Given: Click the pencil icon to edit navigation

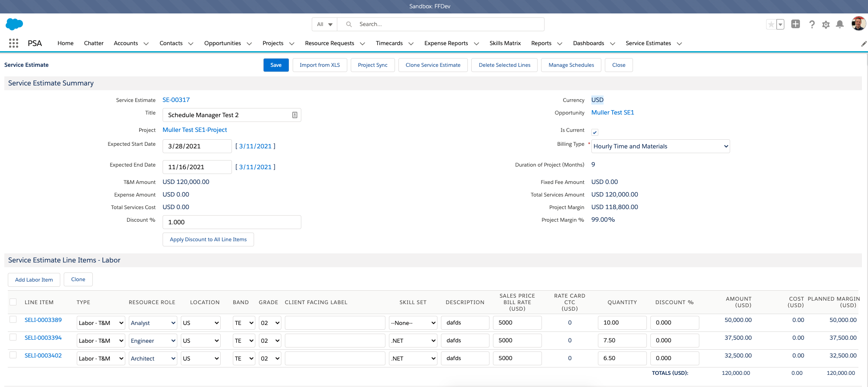Looking at the screenshot, I should pos(864,43).
